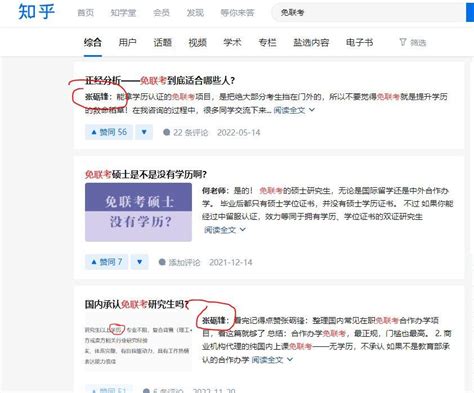
Task: Open question 国内承认免联考研究生吗?
Action: (137, 304)
